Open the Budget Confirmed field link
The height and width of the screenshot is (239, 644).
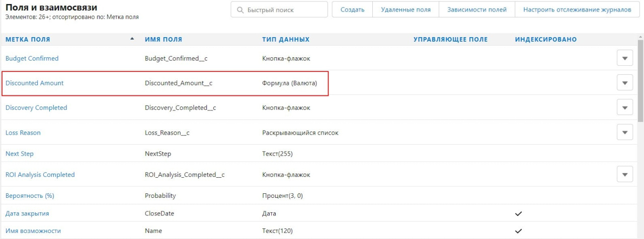point(32,58)
